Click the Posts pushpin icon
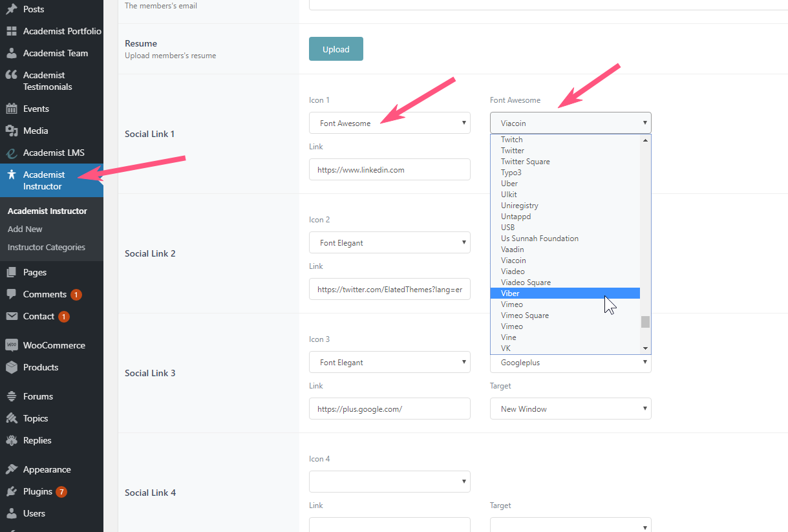Image resolution: width=788 pixels, height=532 pixels. (x=12, y=9)
